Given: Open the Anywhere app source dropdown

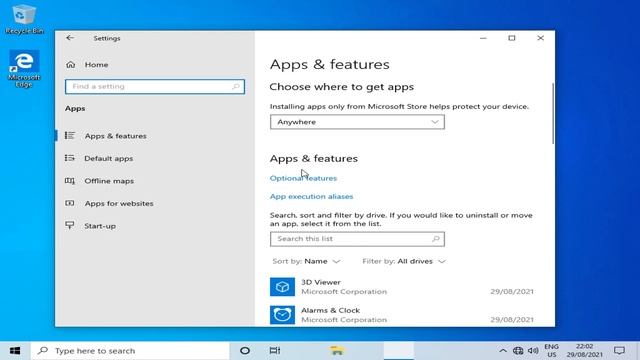Looking at the screenshot, I should click(x=357, y=122).
